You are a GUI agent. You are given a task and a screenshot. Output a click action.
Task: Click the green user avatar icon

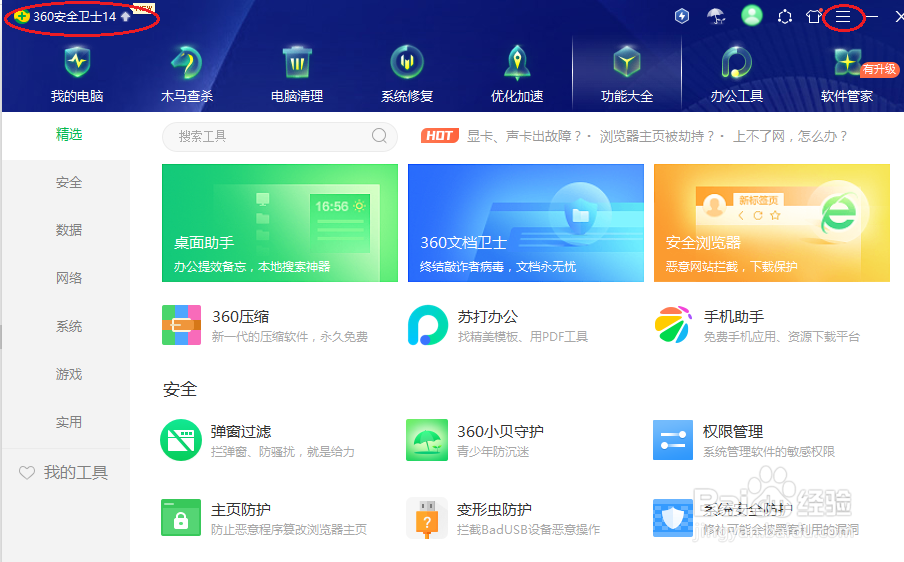coord(751,16)
